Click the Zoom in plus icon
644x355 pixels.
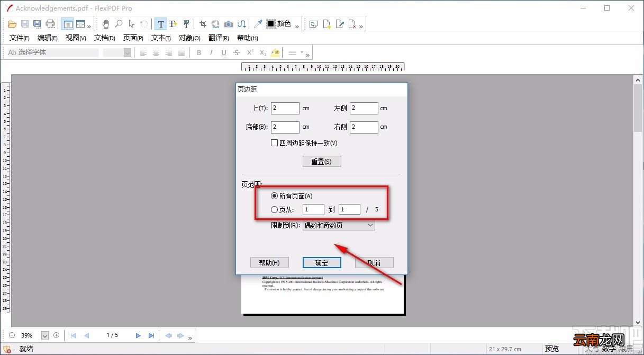point(57,335)
